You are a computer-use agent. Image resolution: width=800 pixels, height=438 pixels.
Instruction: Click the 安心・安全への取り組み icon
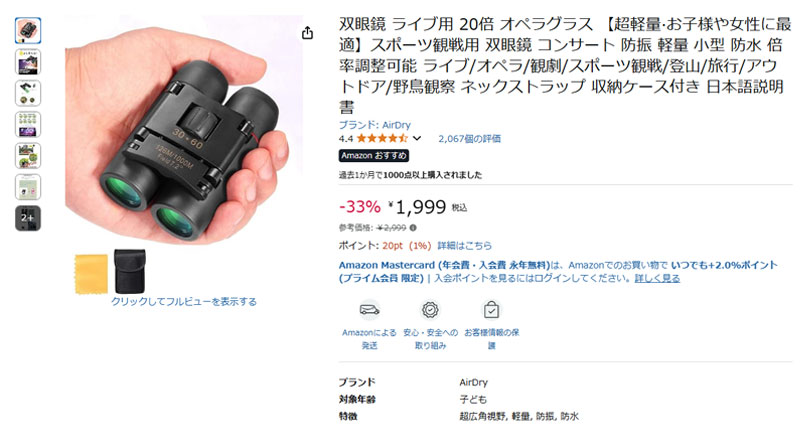[430, 310]
